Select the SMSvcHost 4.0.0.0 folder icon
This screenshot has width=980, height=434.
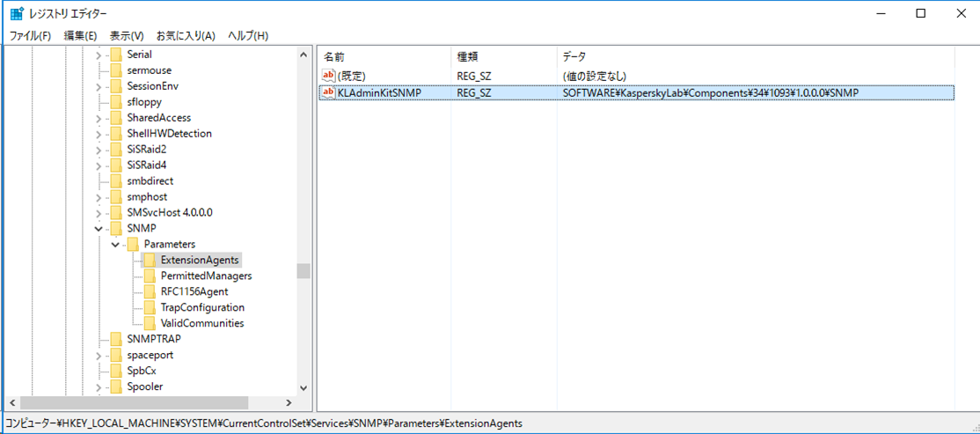click(115, 213)
